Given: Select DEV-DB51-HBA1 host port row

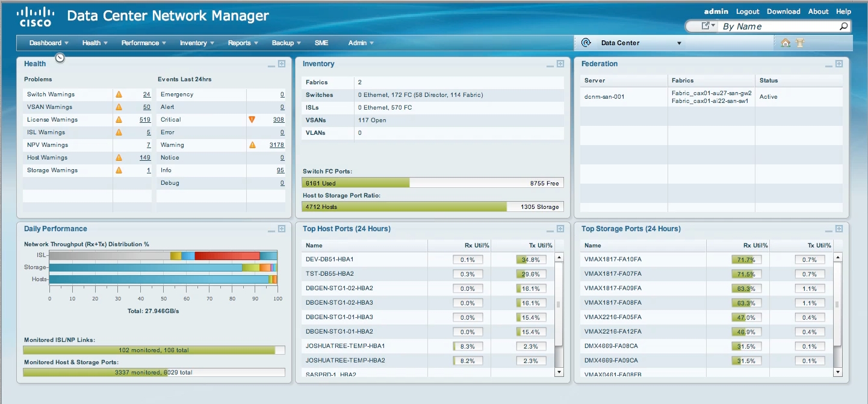Looking at the screenshot, I should (427, 259).
